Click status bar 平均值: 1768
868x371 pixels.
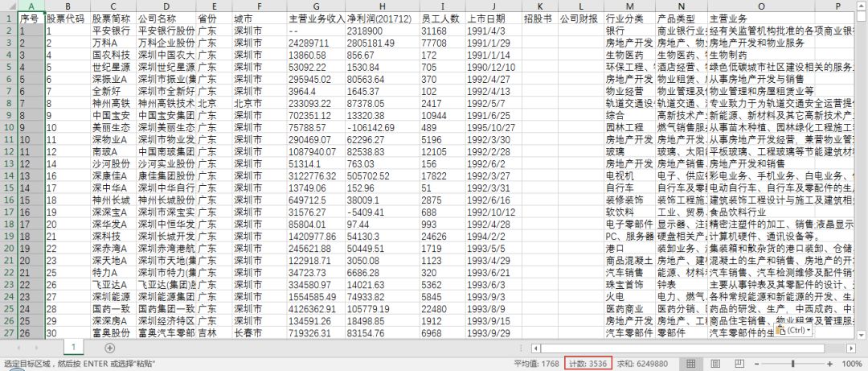[536, 365]
